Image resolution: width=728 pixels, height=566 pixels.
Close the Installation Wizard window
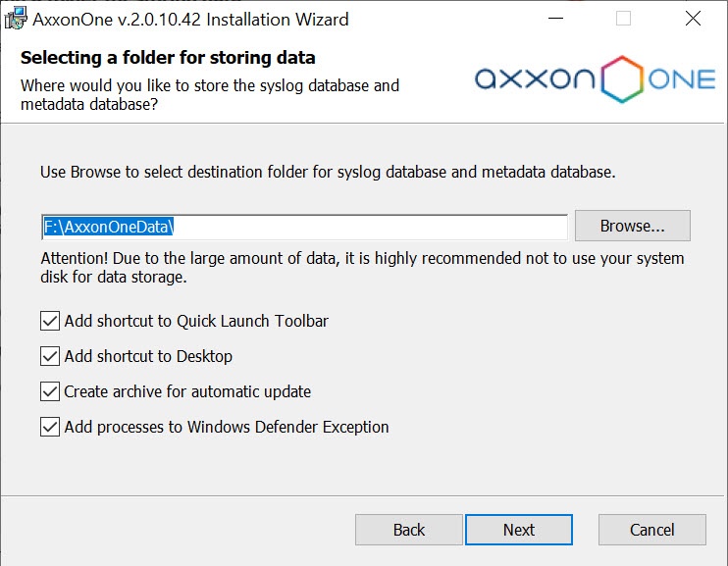point(694,19)
